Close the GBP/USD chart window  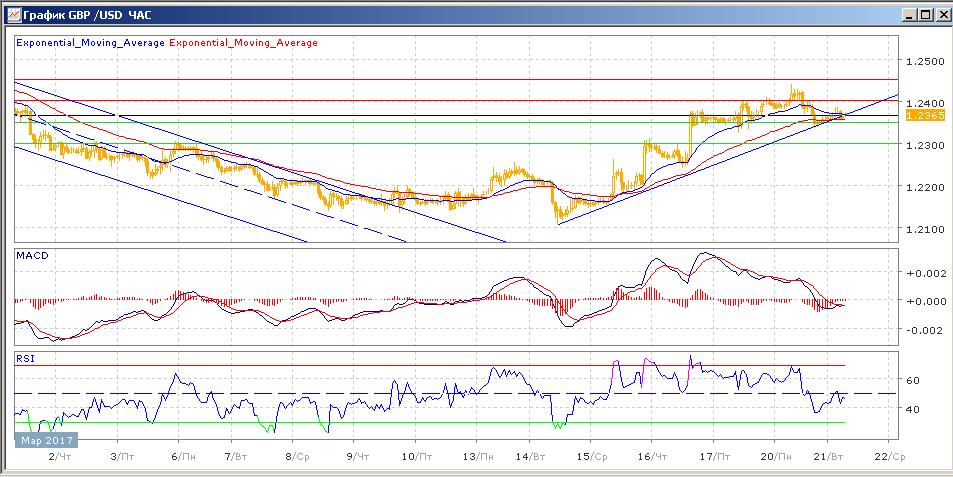coord(941,14)
